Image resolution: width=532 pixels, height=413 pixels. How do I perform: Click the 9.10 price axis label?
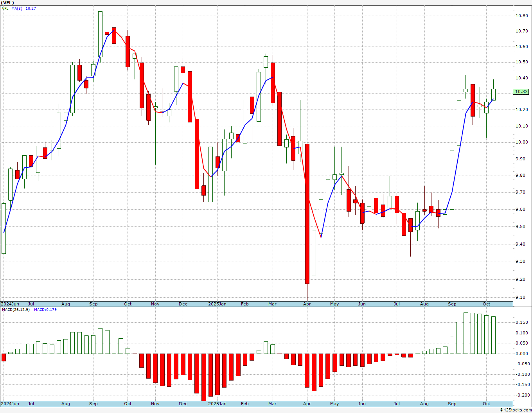[521, 297]
